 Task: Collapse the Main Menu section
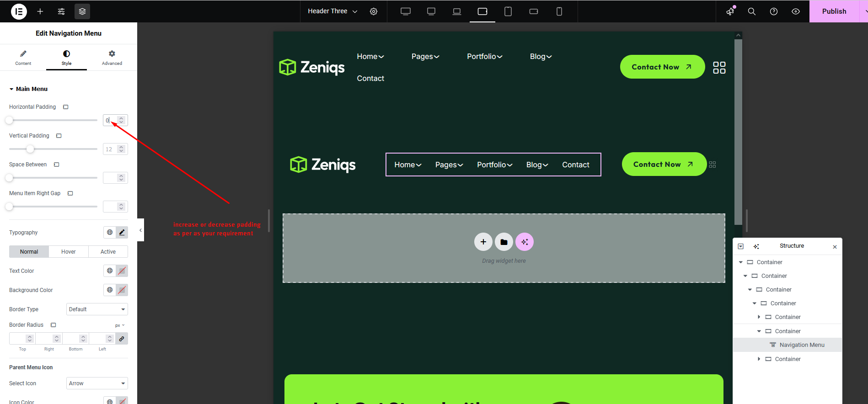coord(28,89)
